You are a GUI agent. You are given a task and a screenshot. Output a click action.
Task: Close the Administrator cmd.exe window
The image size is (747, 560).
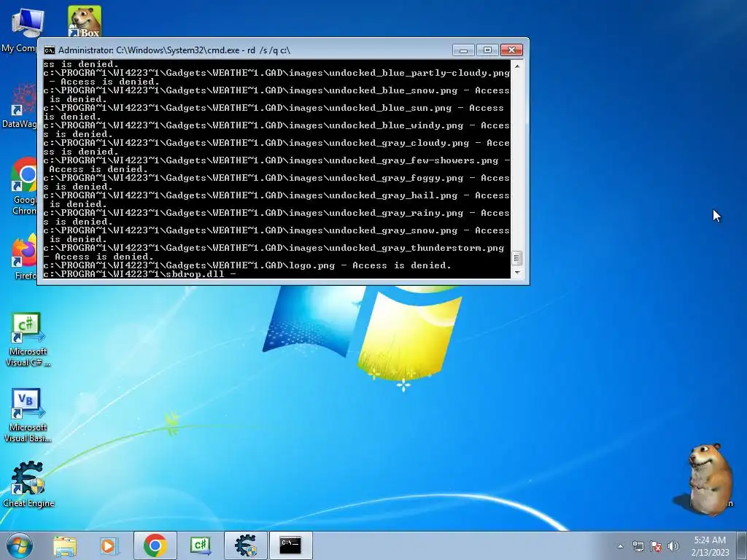(511, 50)
